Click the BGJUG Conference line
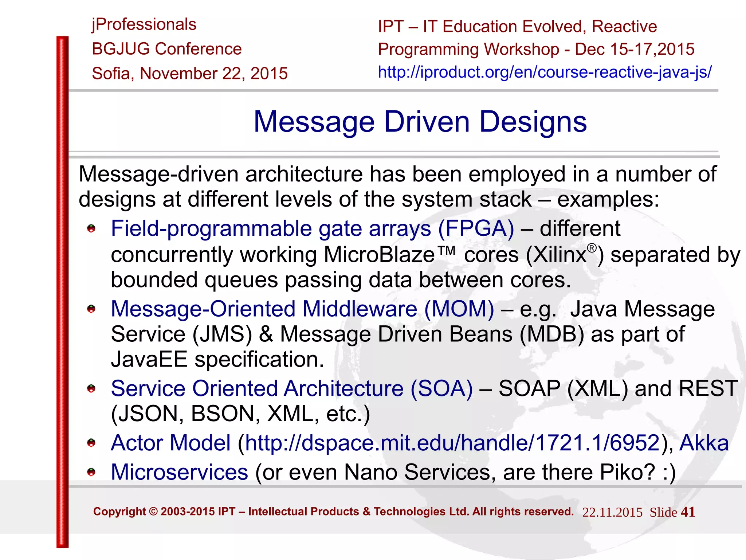This screenshot has height=560, width=746. (167, 49)
